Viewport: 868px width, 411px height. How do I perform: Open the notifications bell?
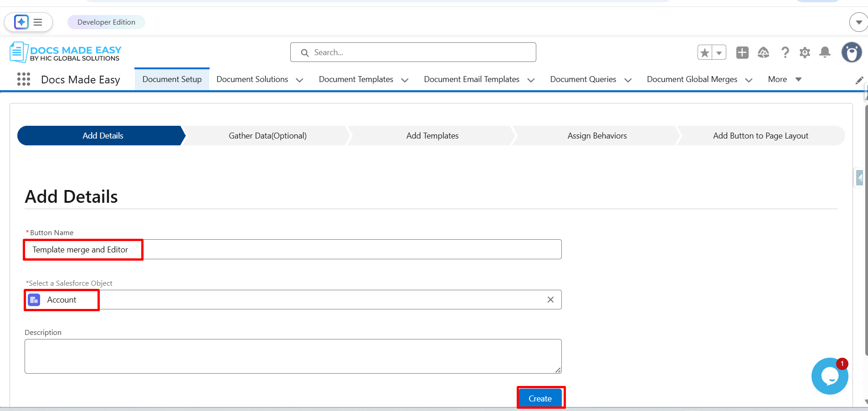point(825,53)
